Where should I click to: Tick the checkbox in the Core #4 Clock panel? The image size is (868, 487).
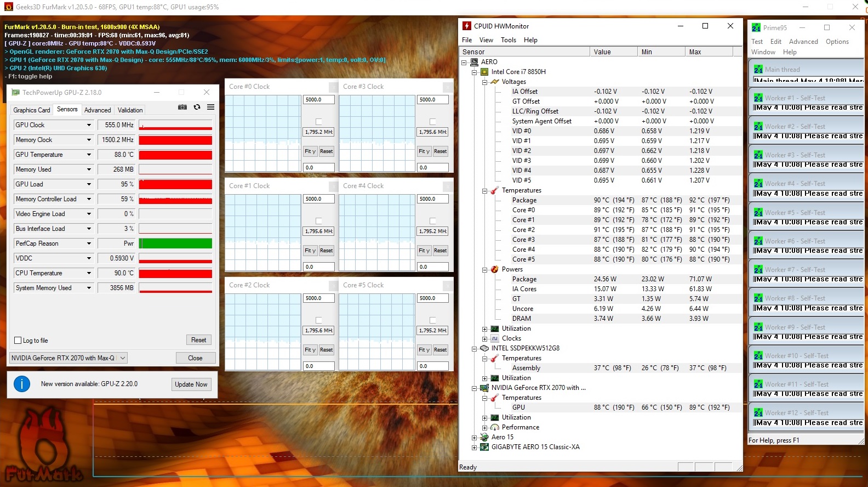click(433, 221)
